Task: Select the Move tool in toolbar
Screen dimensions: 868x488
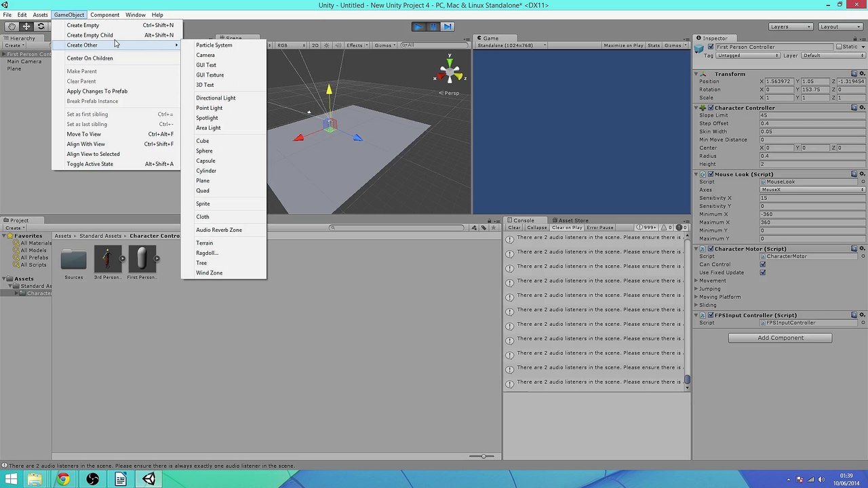Action: point(26,26)
